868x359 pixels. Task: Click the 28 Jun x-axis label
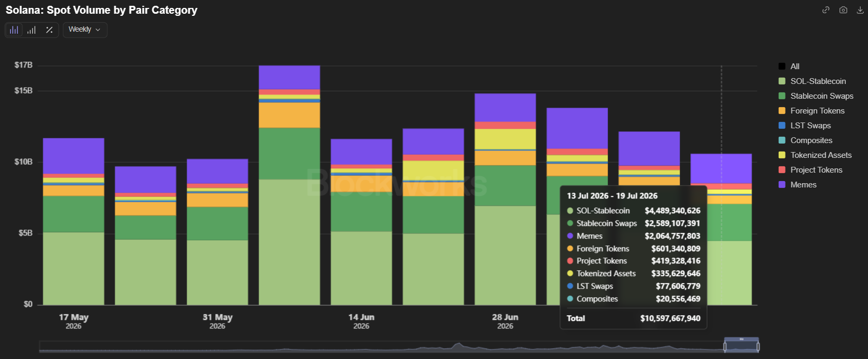tap(505, 321)
